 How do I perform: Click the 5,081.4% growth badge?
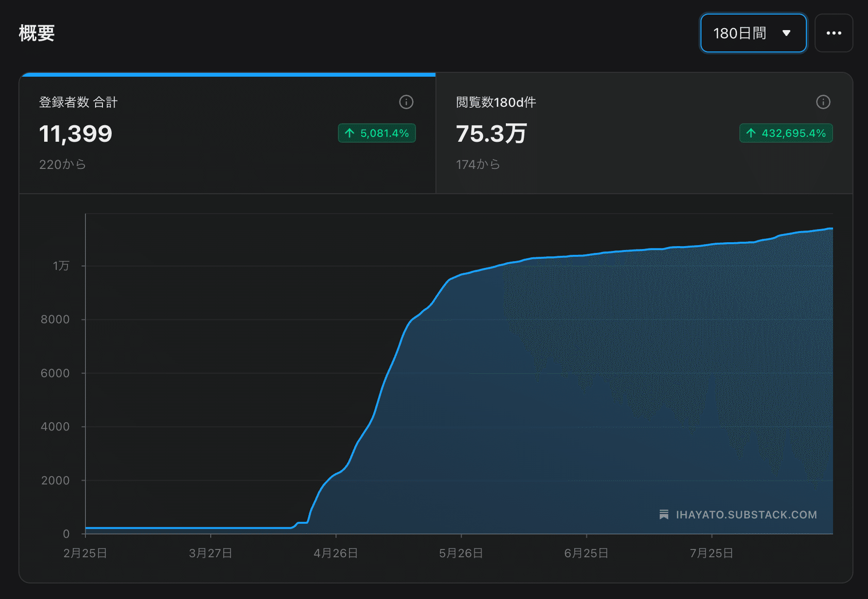pyautogui.click(x=377, y=133)
